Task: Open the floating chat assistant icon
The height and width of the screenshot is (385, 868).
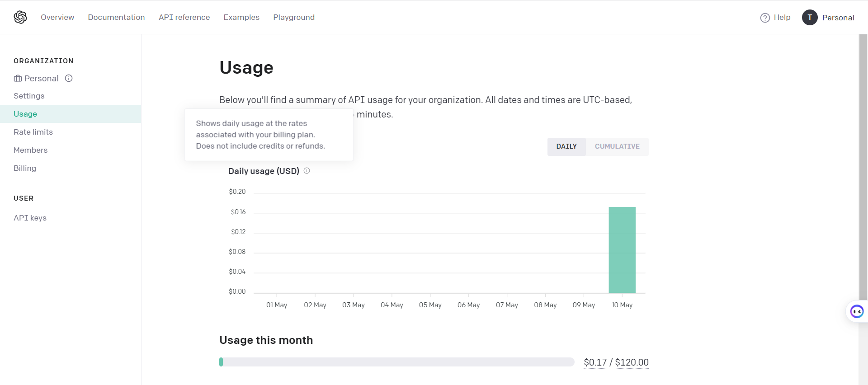Action: 857,311
